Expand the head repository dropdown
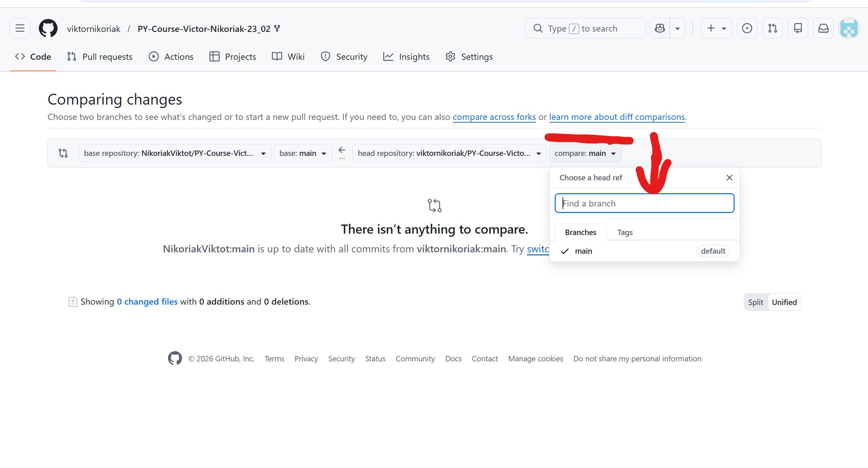The width and height of the screenshot is (868, 468). pos(449,153)
